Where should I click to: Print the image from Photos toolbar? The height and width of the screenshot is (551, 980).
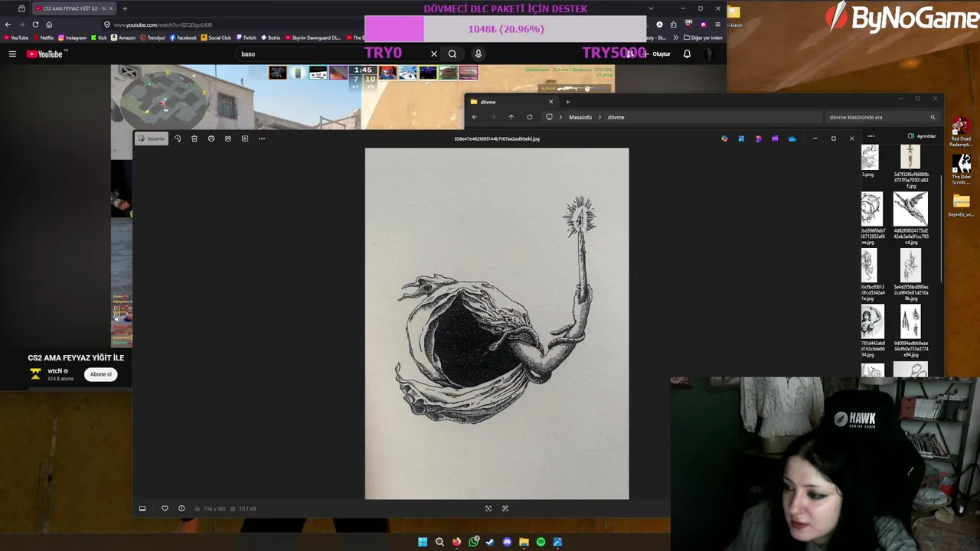pyautogui.click(x=211, y=139)
